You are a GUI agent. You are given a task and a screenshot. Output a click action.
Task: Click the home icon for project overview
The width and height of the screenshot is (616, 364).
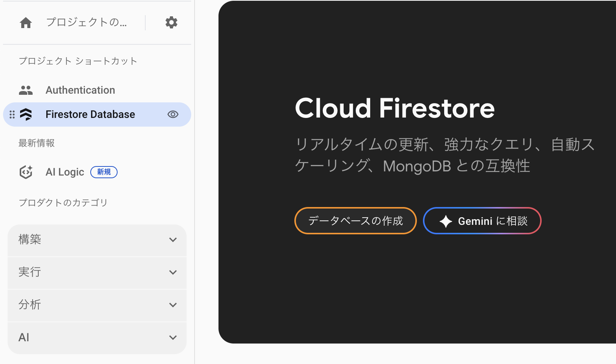[26, 23]
